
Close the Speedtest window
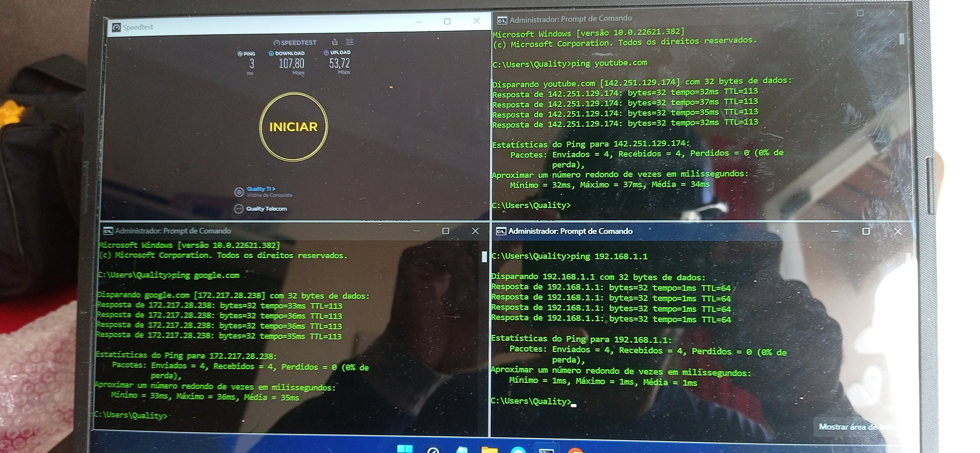476,21
